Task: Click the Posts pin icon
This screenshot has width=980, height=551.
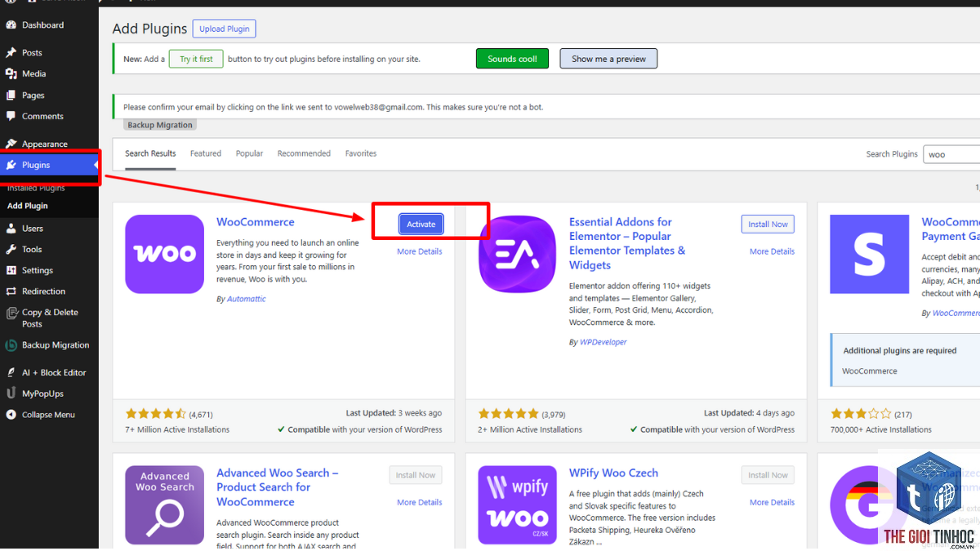Action: pos(11,52)
